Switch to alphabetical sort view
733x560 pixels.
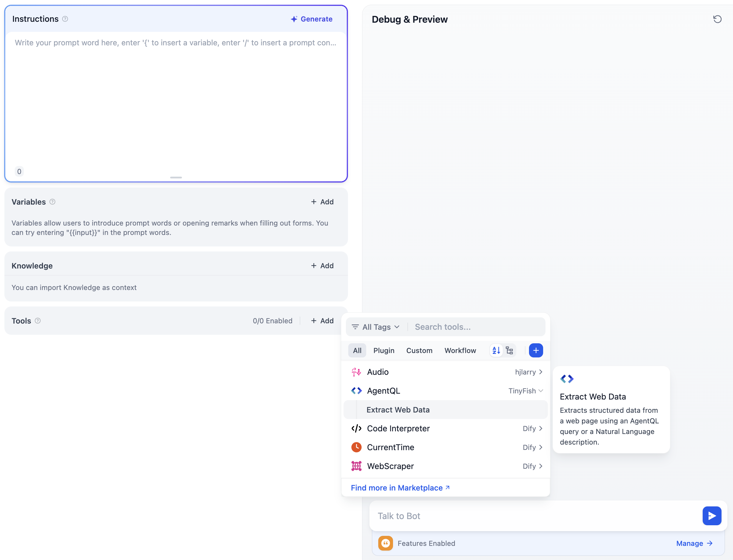pyautogui.click(x=496, y=350)
